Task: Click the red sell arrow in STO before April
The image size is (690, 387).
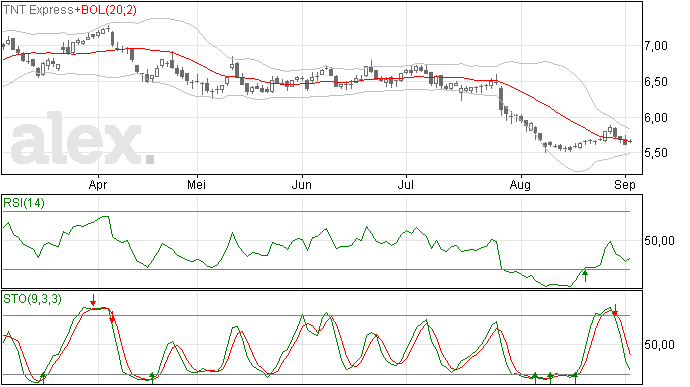Action: [x=93, y=299]
